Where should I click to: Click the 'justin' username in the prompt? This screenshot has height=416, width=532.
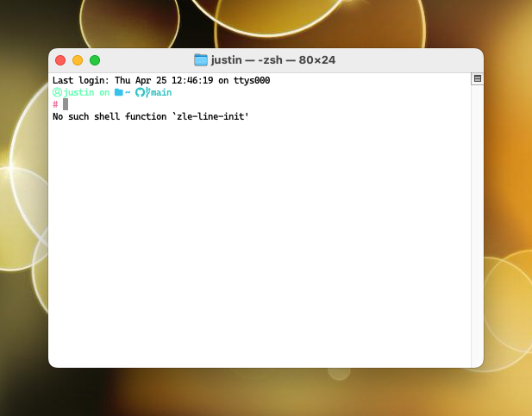[x=78, y=92]
